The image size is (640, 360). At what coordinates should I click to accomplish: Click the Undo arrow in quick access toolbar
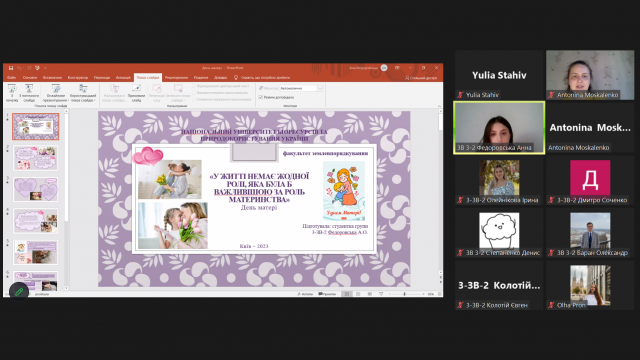(19, 68)
